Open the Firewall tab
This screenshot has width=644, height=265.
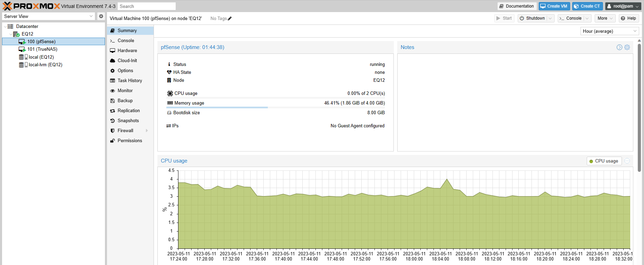tap(130, 130)
